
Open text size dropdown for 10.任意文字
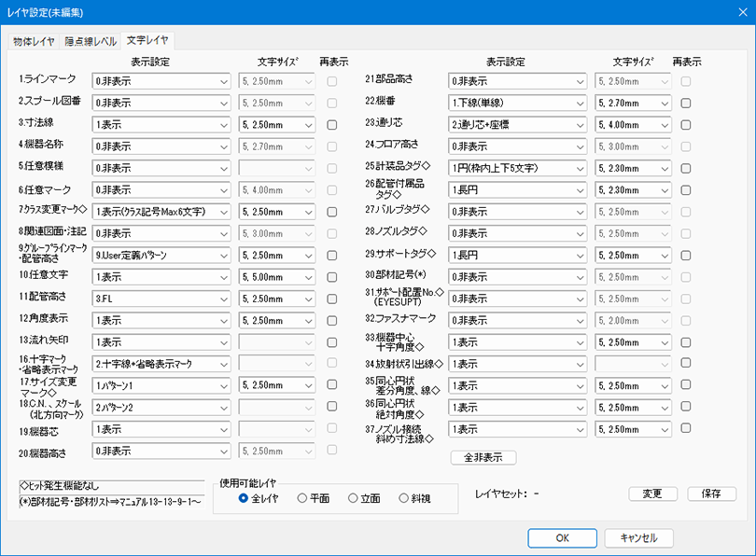(x=277, y=276)
